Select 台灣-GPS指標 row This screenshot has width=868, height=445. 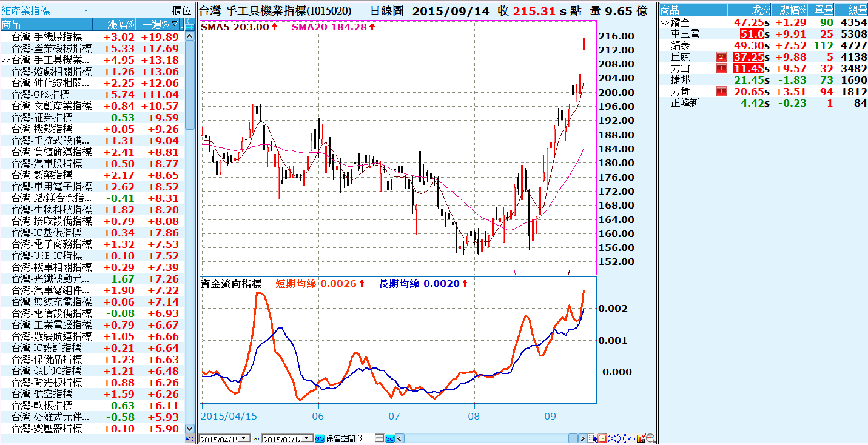(92, 94)
